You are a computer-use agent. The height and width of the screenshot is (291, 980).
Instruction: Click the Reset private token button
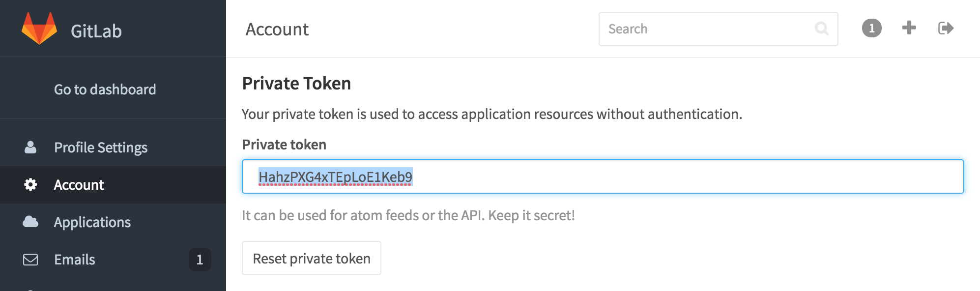click(x=311, y=258)
